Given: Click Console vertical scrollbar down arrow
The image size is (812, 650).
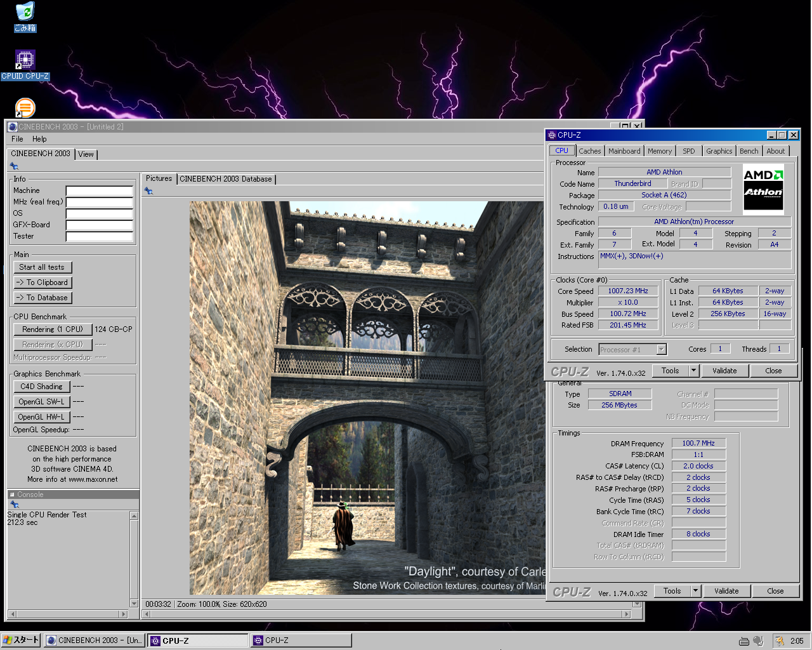Looking at the screenshot, I should [x=134, y=603].
